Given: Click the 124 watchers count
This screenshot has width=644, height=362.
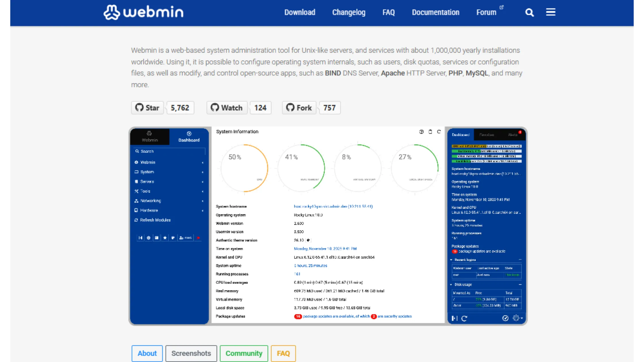Looking at the screenshot, I should (x=260, y=108).
